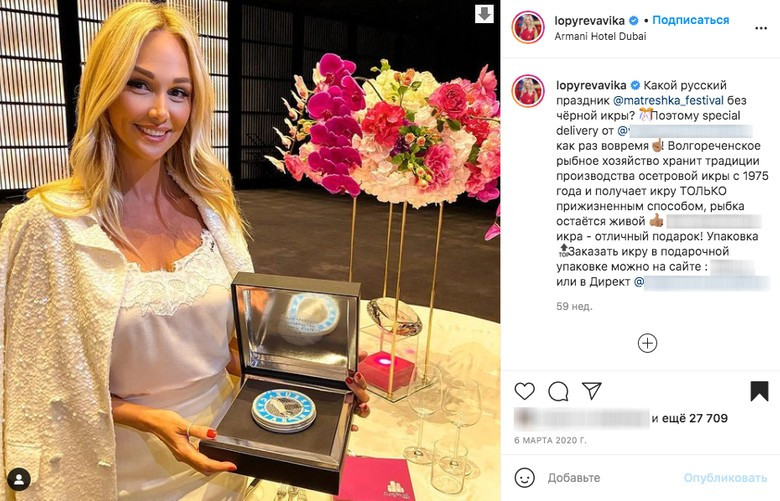Share the post via paper plane icon
Viewport: 780px width, 501px height.
(x=592, y=391)
